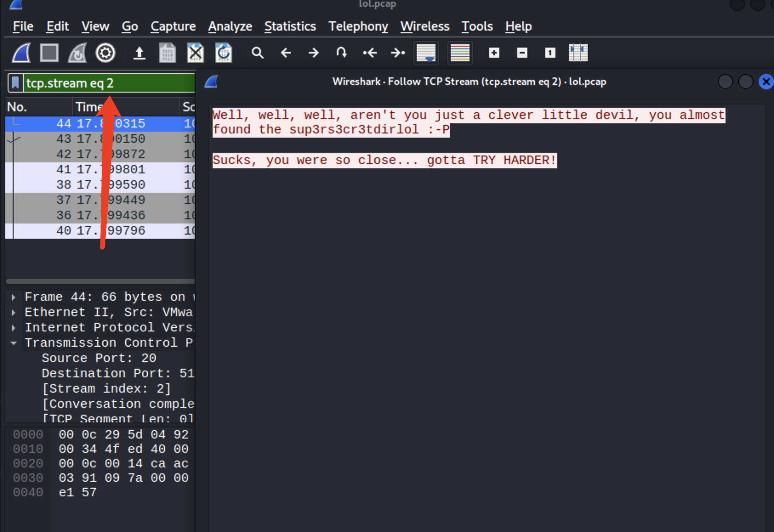This screenshot has height=532, width=774.
Task: Click the Time column header
Action: 89,107
